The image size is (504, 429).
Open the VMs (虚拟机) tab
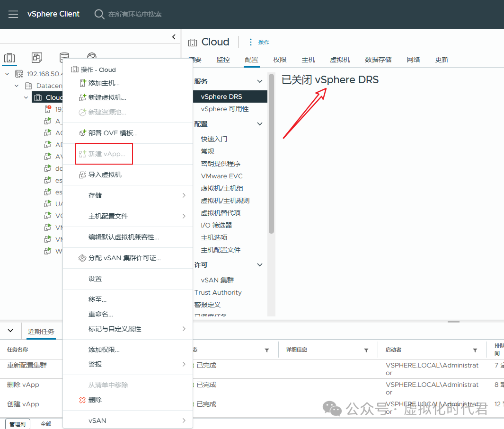click(x=340, y=60)
